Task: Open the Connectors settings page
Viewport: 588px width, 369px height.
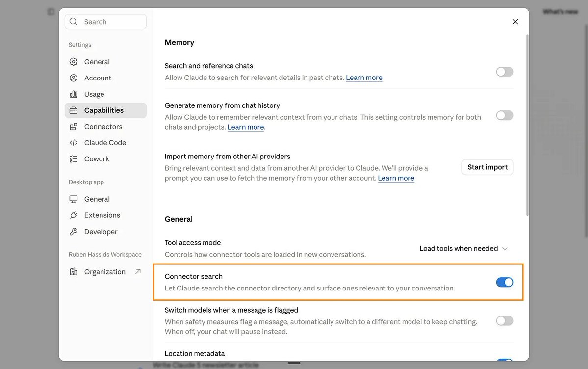Action: 105,127
